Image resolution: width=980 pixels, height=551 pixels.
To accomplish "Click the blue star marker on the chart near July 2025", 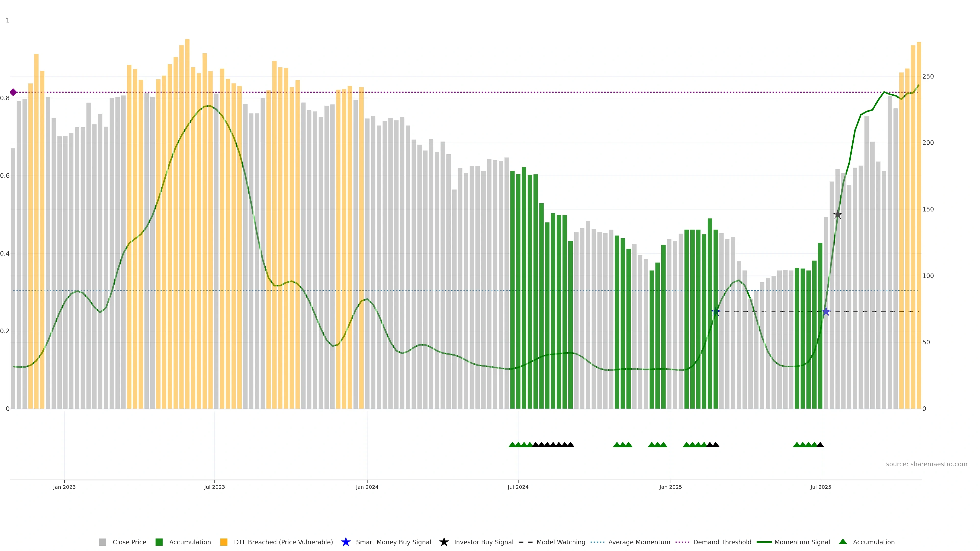I will [x=826, y=311].
